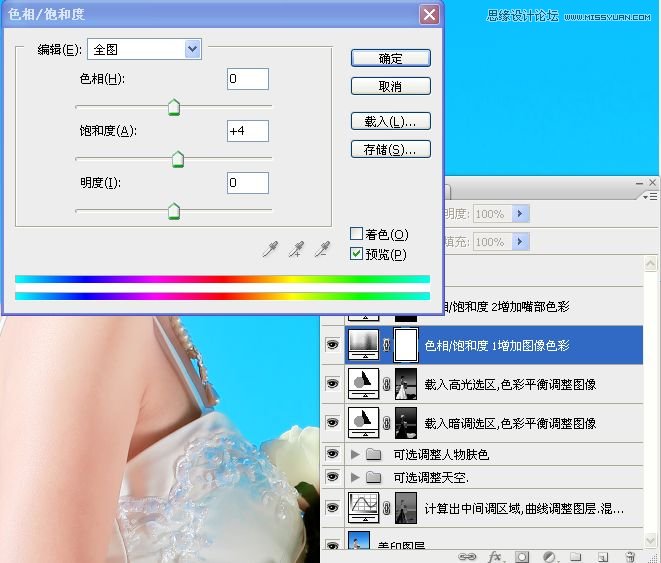Open the opacity 100% slider arrow
Viewport: 661px width, 563px height.
point(520,214)
